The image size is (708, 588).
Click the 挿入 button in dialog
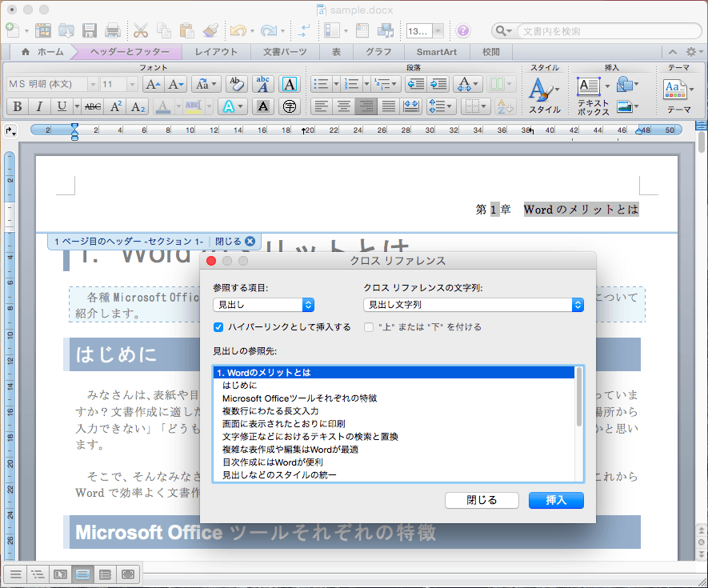point(556,500)
